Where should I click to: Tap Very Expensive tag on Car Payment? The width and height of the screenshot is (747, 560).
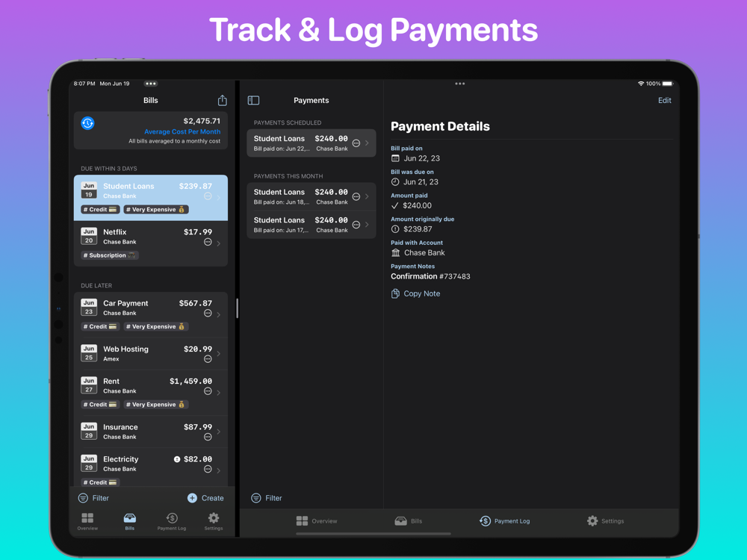point(156,327)
